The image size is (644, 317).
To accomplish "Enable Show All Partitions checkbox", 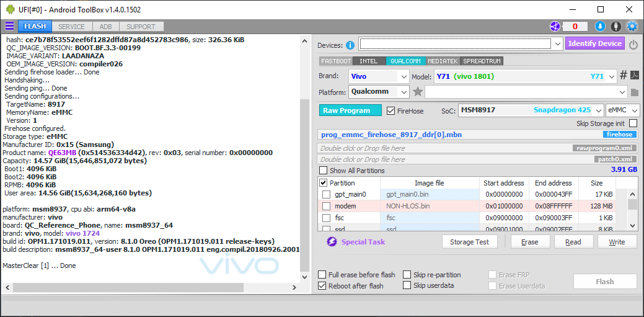I will tap(323, 171).
